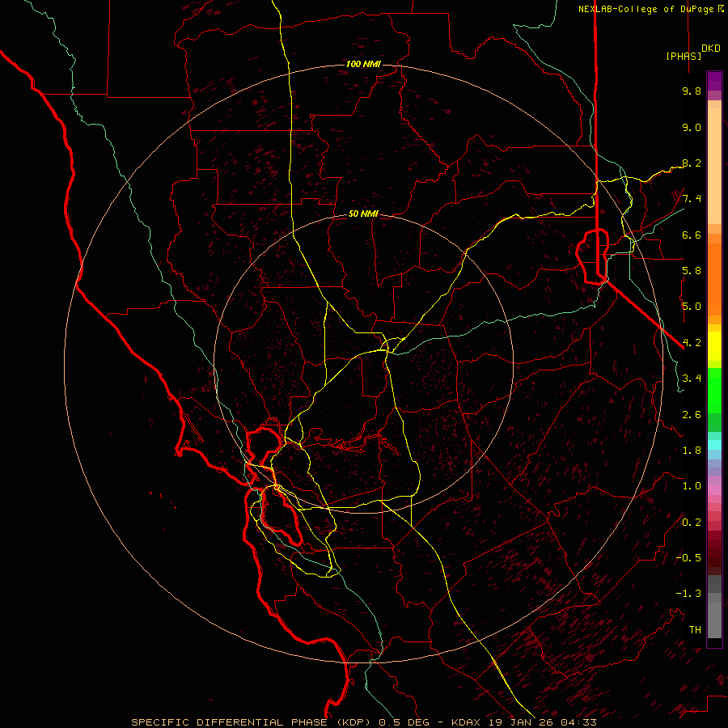Screen dimensions: 728x728
Task: Pick the cyan 1.8 color bar segment
Action: 714,445
